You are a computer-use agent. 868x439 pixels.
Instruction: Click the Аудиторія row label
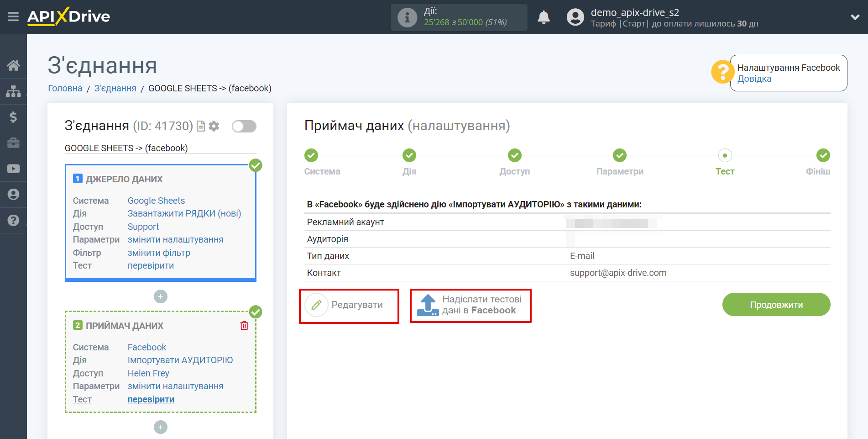[327, 239]
